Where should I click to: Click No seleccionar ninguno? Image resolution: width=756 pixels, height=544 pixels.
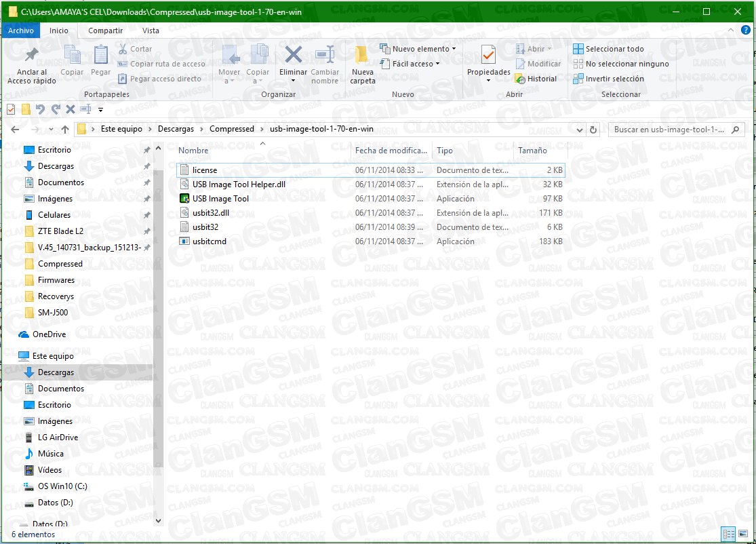621,64
